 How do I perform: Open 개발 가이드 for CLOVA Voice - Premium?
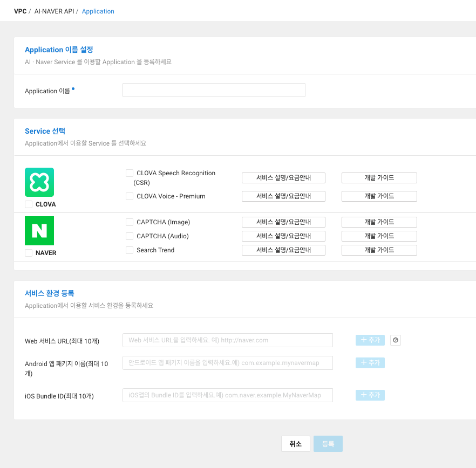[379, 196]
